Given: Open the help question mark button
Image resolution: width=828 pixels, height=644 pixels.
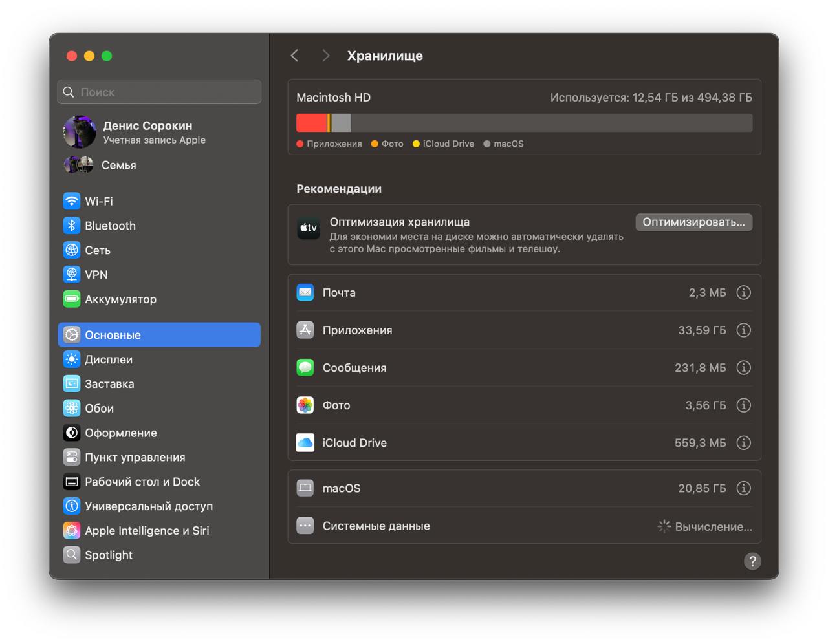Looking at the screenshot, I should click(x=752, y=561).
